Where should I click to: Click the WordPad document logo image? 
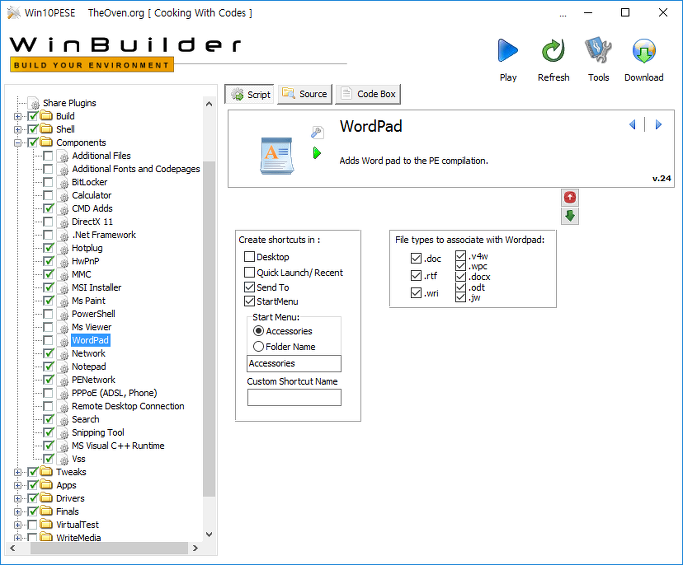click(277, 156)
